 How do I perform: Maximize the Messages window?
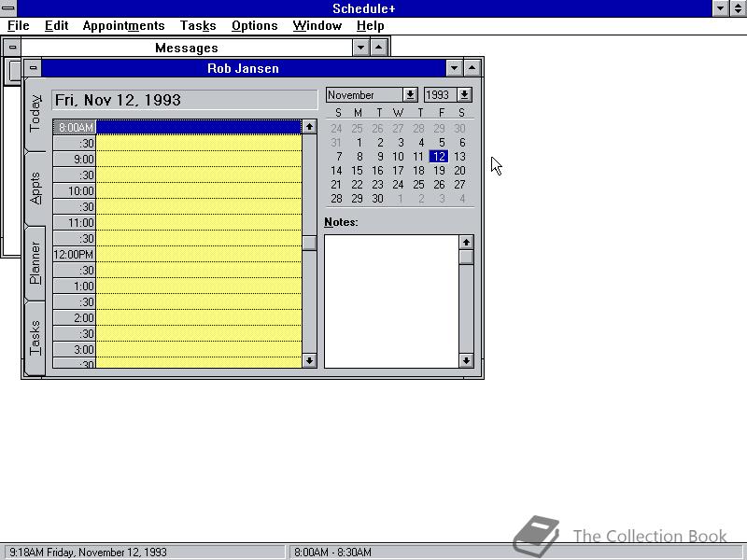(x=379, y=48)
